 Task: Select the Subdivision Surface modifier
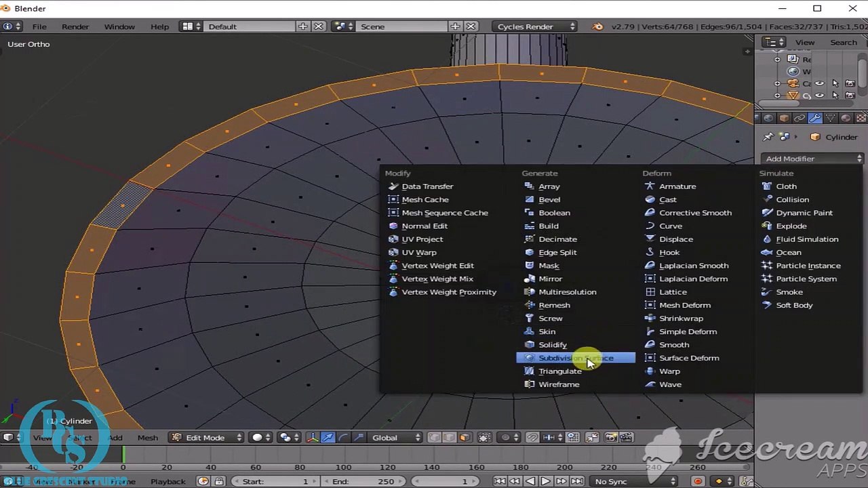(x=576, y=358)
